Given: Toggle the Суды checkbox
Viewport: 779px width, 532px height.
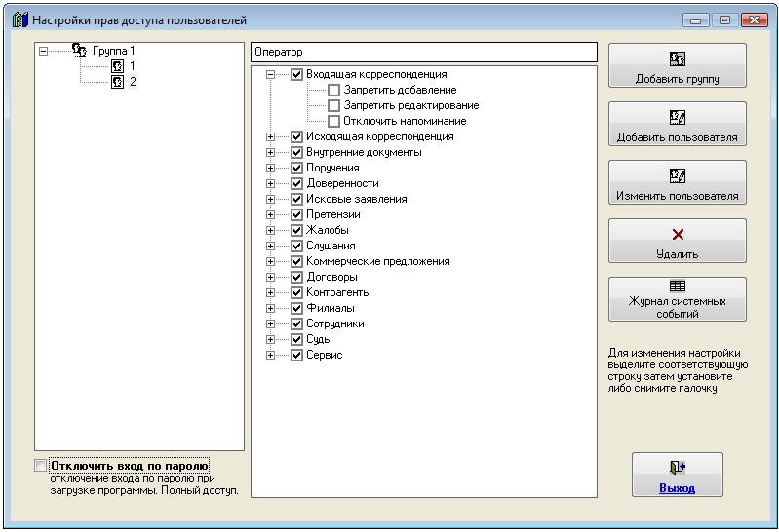Looking at the screenshot, I should pyautogui.click(x=296, y=340).
